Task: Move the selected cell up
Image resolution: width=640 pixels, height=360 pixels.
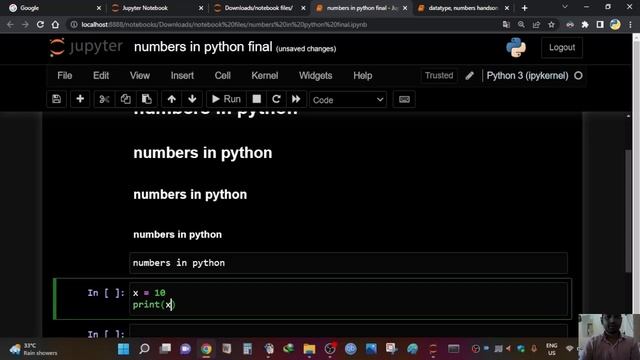Action: pyautogui.click(x=171, y=99)
